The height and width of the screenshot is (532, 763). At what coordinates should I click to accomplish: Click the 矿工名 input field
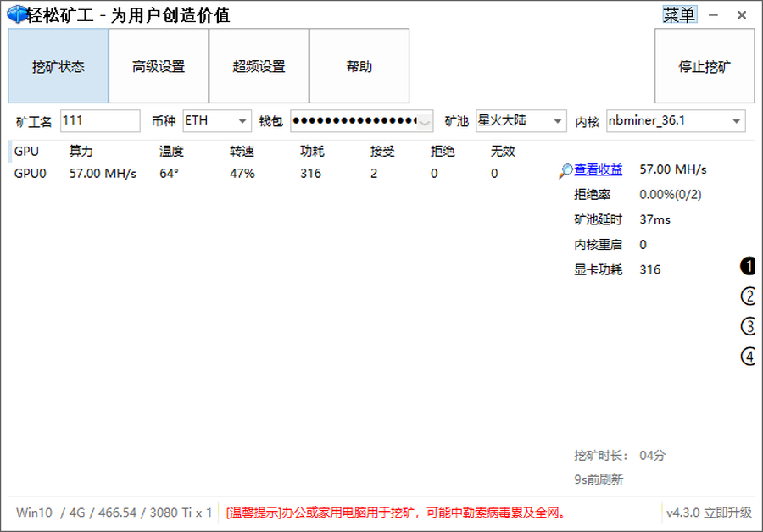100,121
